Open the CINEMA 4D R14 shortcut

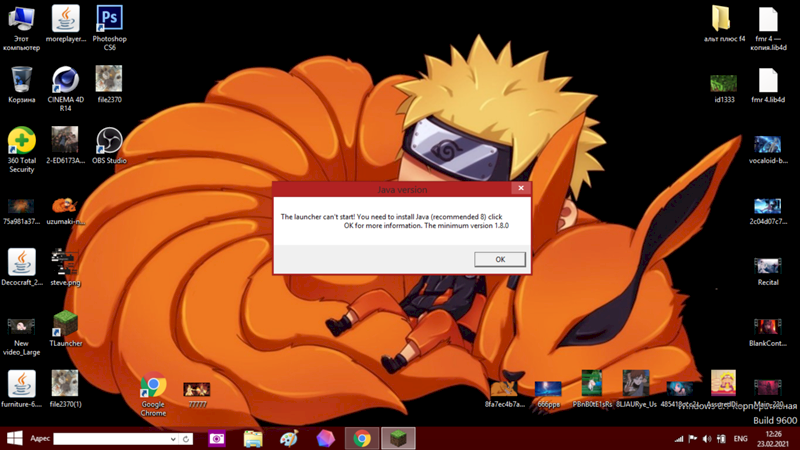pyautogui.click(x=65, y=80)
